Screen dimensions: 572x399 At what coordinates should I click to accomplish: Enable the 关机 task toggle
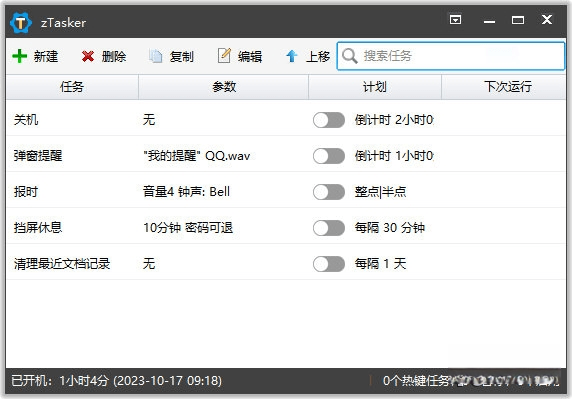coord(329,120)
